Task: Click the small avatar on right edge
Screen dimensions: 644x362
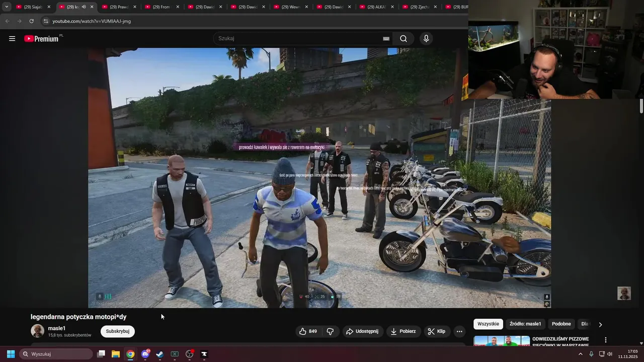Action: coord(624,294)
